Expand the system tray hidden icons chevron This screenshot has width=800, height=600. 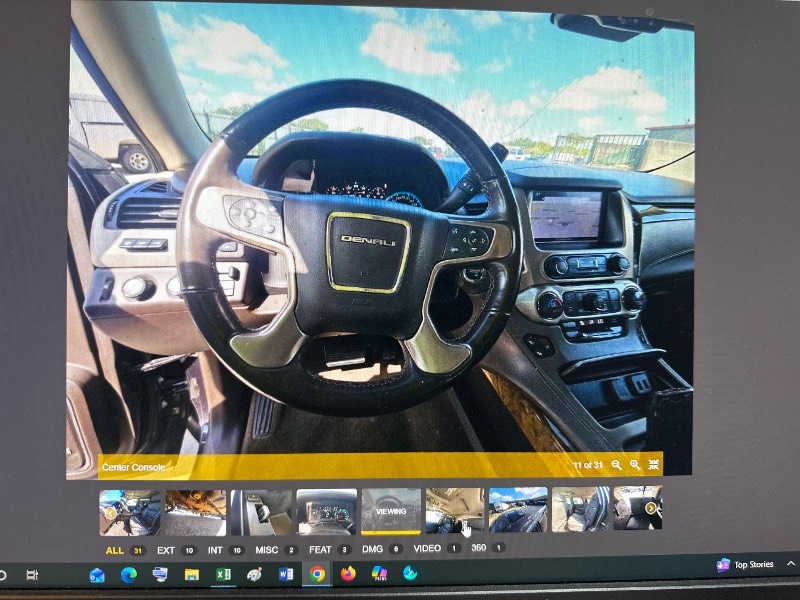pos(790,563)
